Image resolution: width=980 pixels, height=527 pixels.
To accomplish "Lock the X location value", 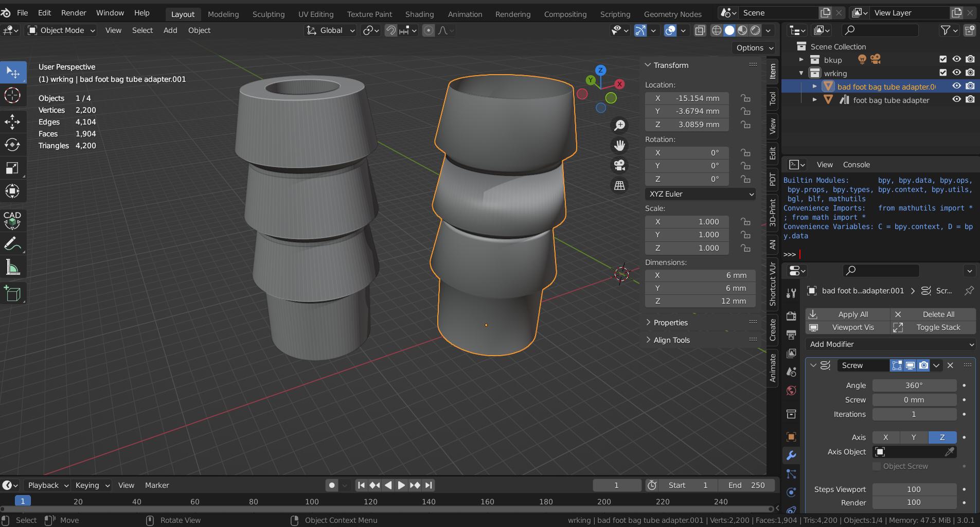I will [x=745, y=98].
